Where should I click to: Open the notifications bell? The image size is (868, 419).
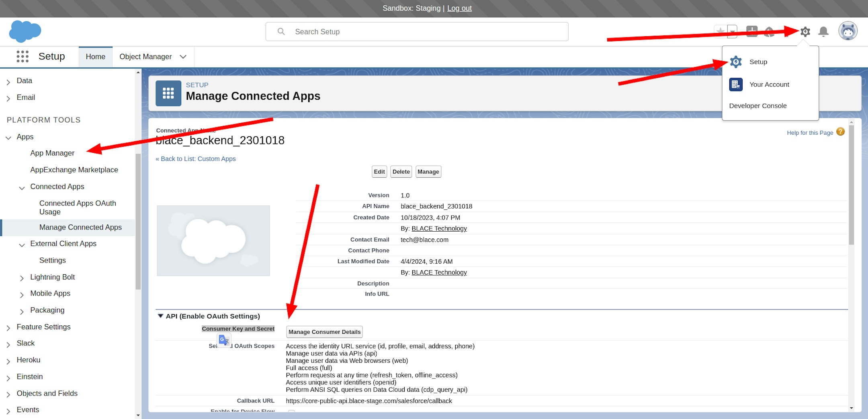tap(823, 31)
